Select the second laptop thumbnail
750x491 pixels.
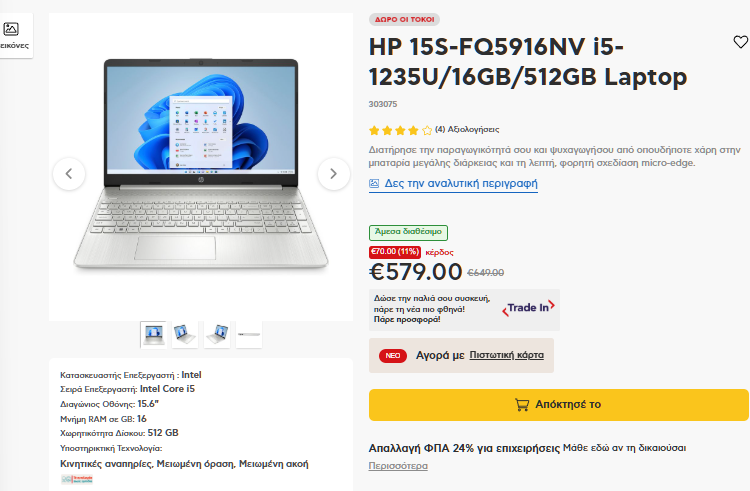[x=185, y=335]
